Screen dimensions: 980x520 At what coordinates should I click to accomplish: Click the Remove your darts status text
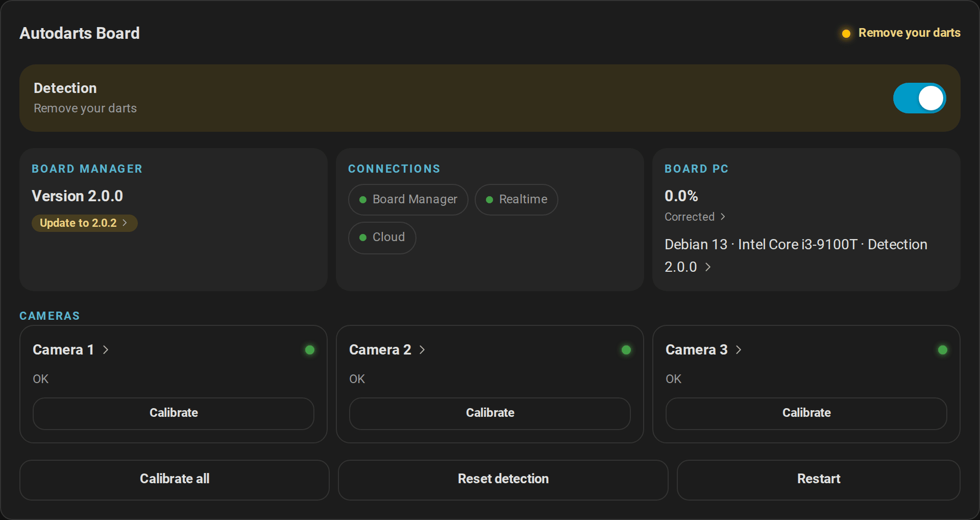pyautogui.click(x=910, y=33)
